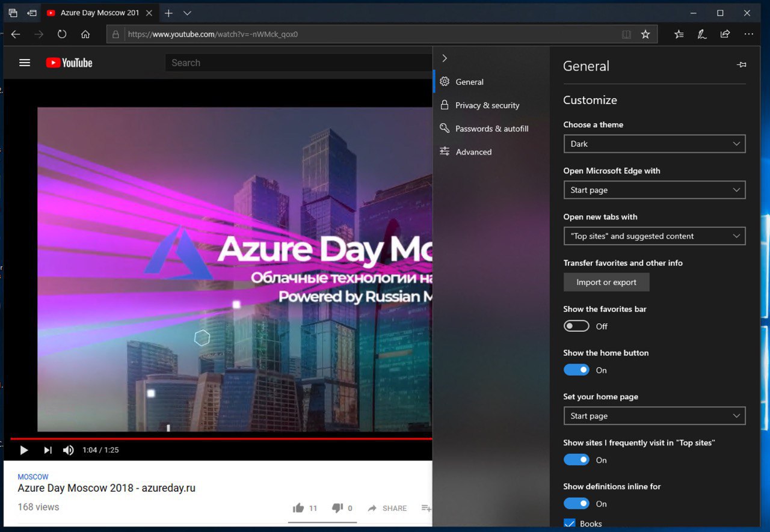The width and height of the screenshot is (770, 532).
Task: Like the video thumbs up icon
Action: [298, 508]
